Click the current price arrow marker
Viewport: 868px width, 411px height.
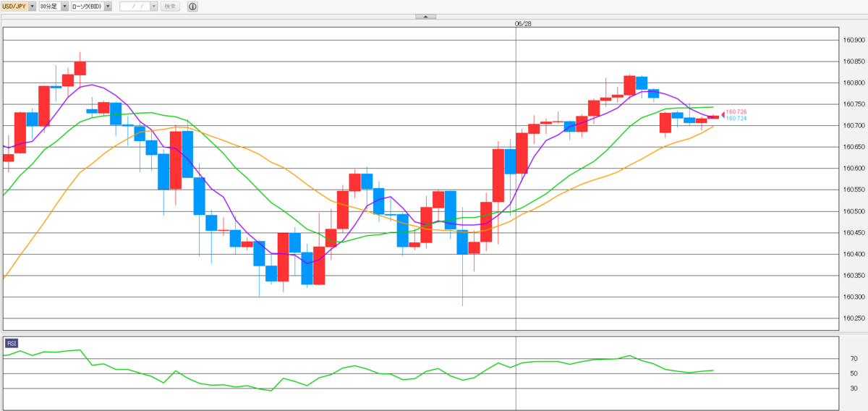click(x=722, y=115)
